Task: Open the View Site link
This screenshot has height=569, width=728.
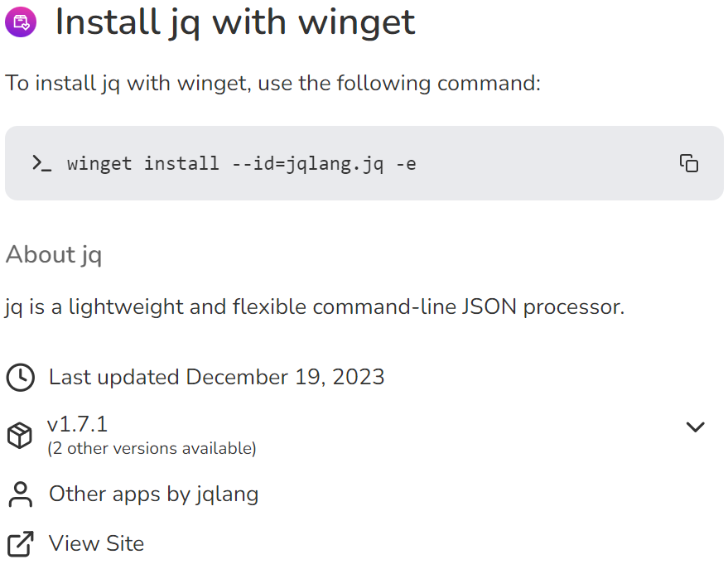Action: (x=96, y=544)
